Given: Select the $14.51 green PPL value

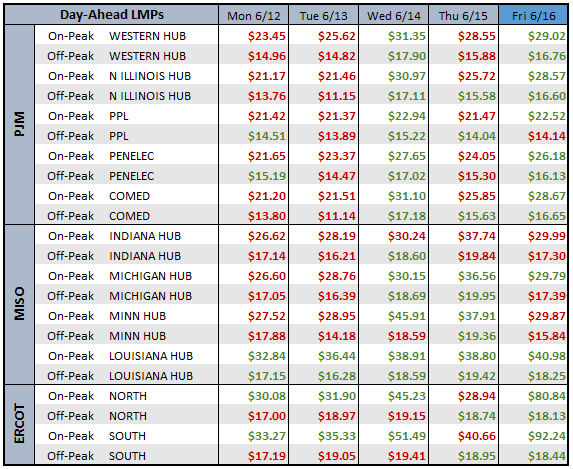Looking at the screenshot, I should (266, 136).
